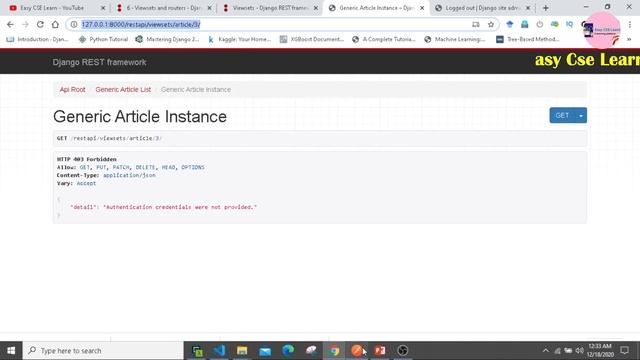This screenshot has height=360, width=640.
Task: Select the Generic Article Instance heading text
Action: click(140, 116)
